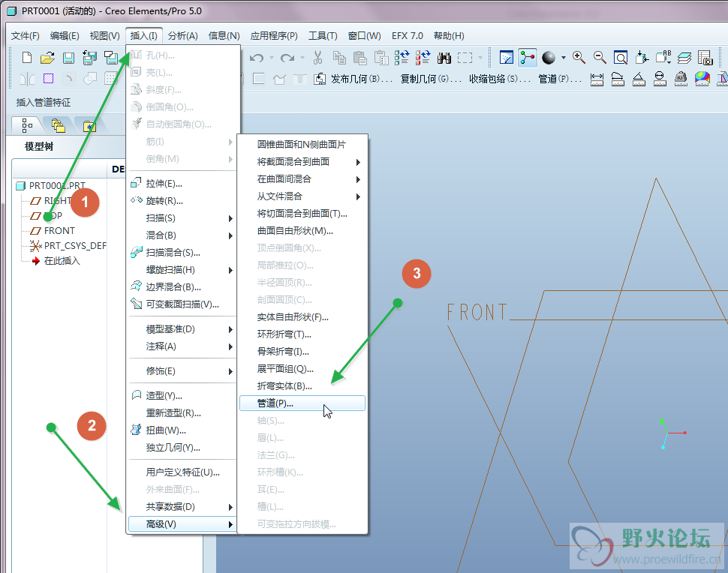728x573 pixels.
Task: Expand the 模型基准(D) submenu
Action: click(182, 329)
